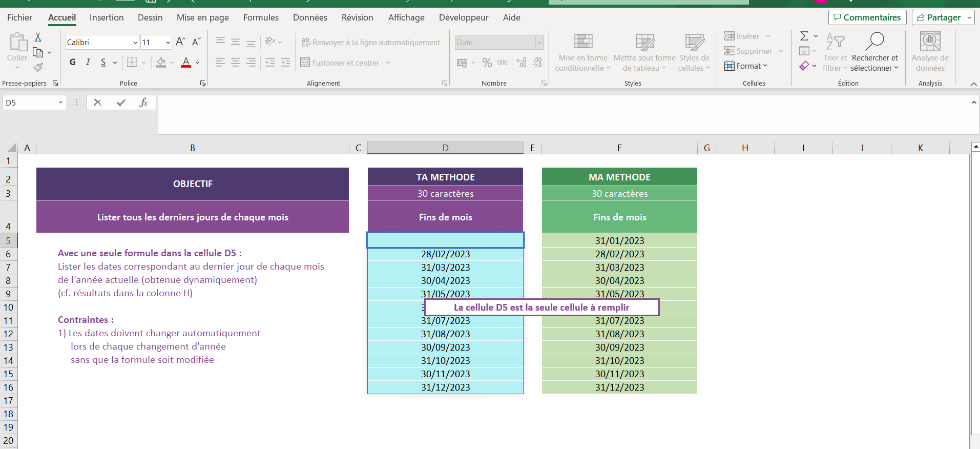Click the percent style icon
980x449 pixels.
[x=487, y=63]
